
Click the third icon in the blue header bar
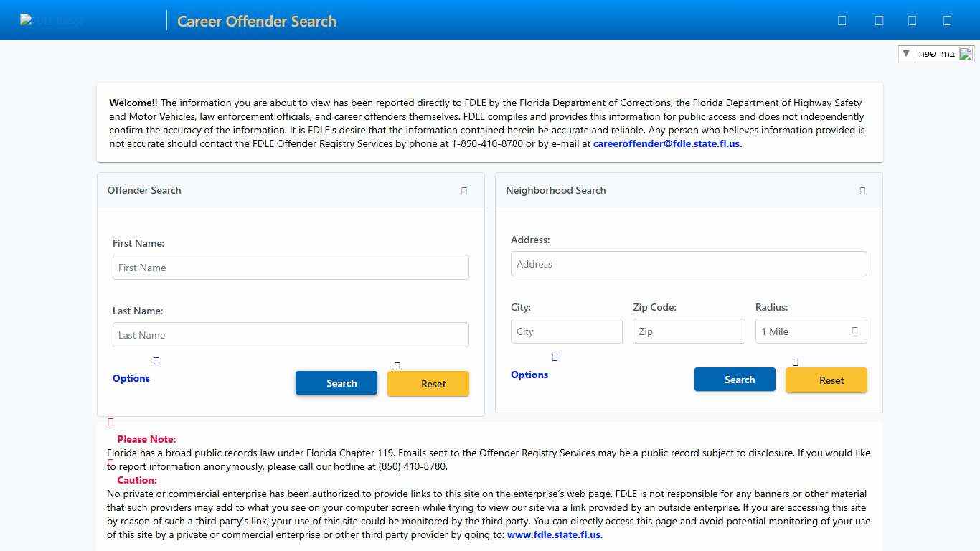click(x=912, y=20)
